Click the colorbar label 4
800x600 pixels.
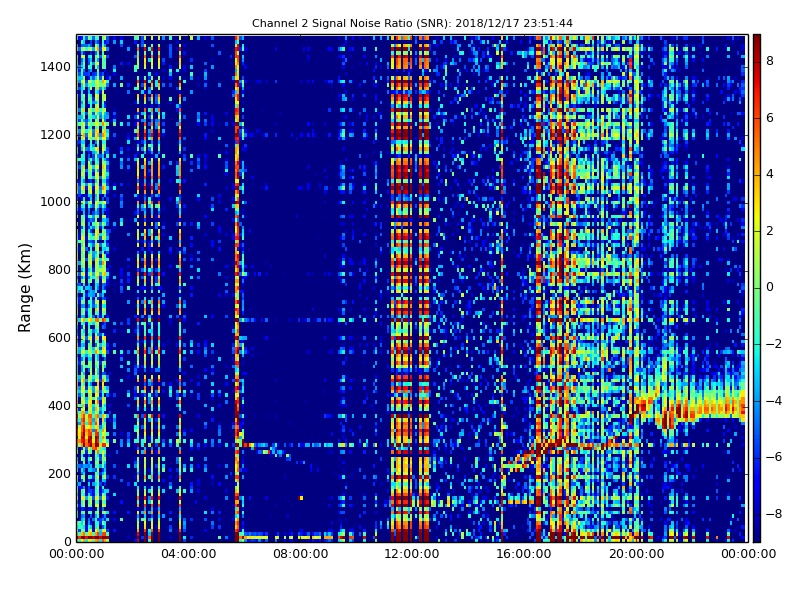[770, 174]
